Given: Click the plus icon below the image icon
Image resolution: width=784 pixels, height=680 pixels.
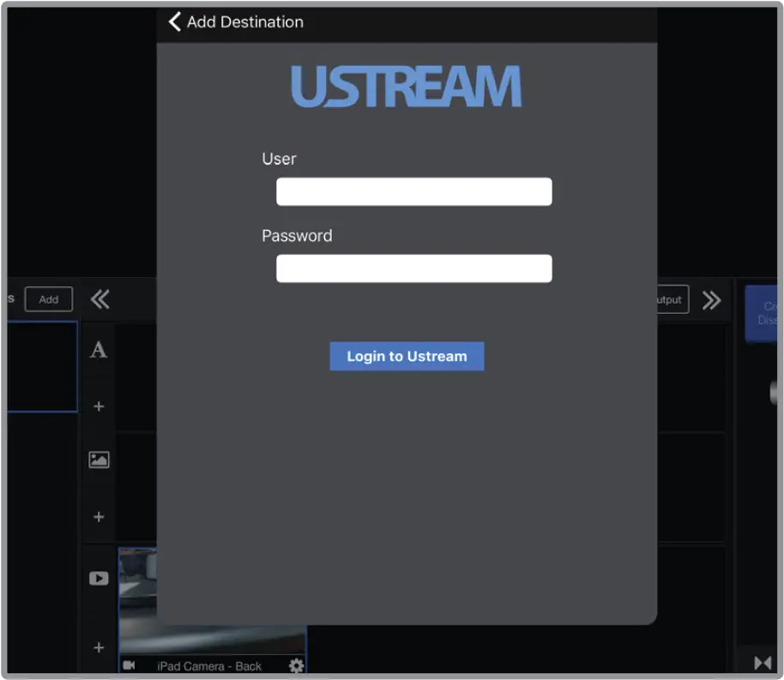Looking at the screenshot, I should point(99,516).
